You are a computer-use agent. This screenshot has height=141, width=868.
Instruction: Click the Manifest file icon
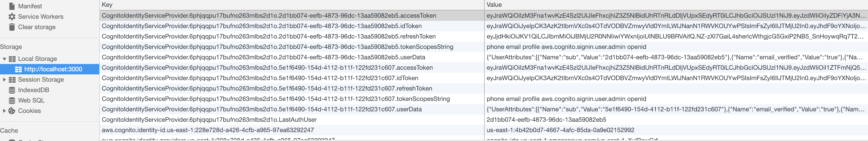coord(12,6)
